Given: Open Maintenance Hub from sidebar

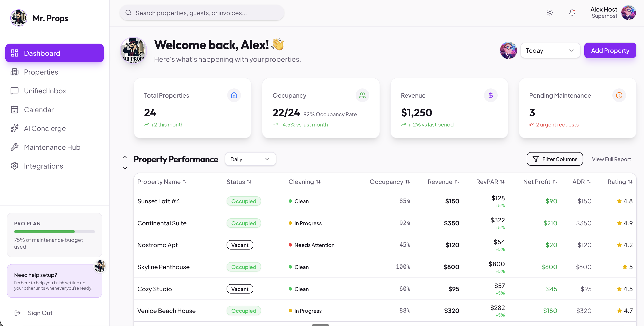Looking at the screenshot, I should [x=52, y=147].
